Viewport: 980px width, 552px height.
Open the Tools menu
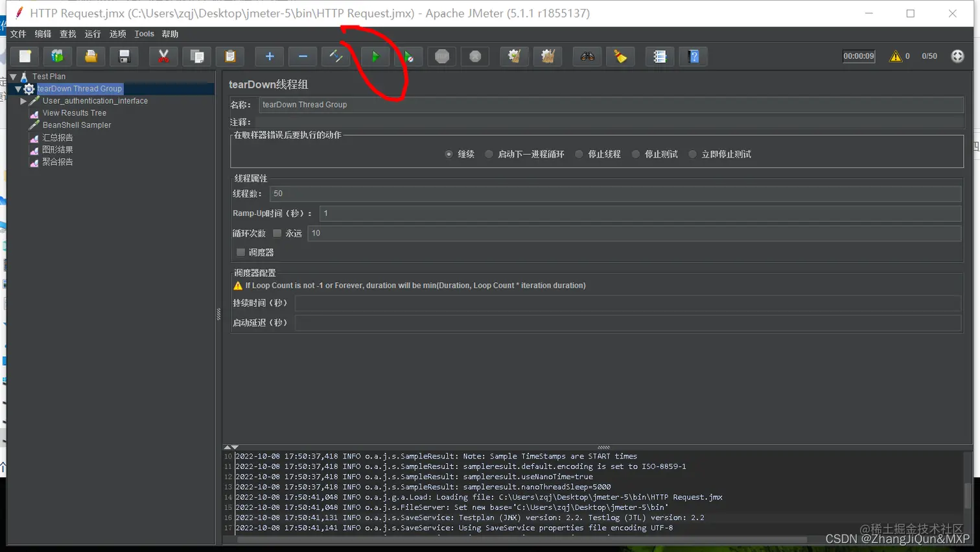(144, 34)
